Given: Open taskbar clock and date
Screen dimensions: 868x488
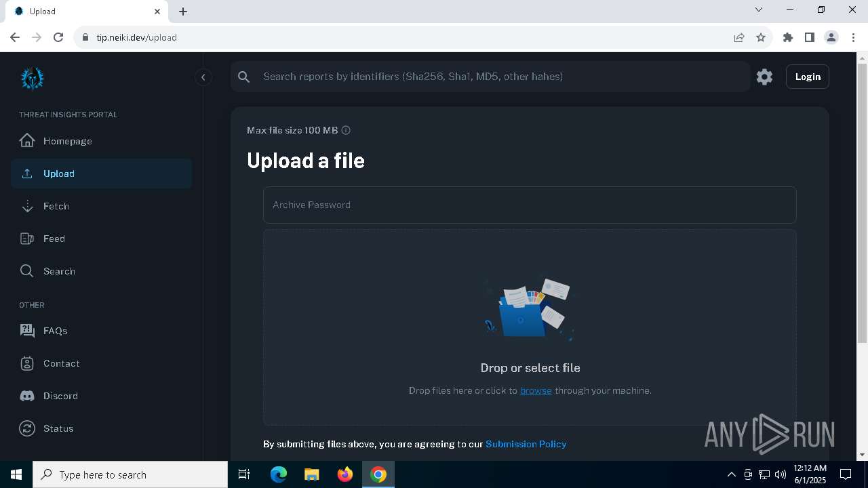Looking at the screenshot, I should click(810, 474).
